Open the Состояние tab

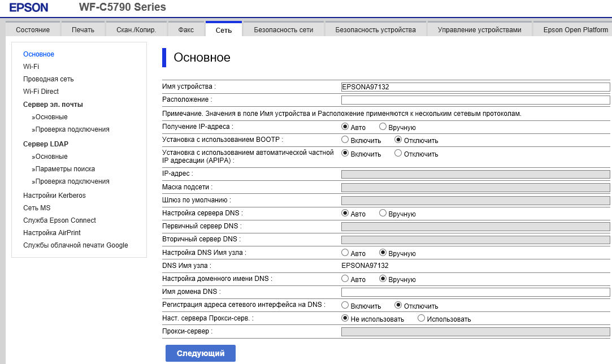click(33, 29)
